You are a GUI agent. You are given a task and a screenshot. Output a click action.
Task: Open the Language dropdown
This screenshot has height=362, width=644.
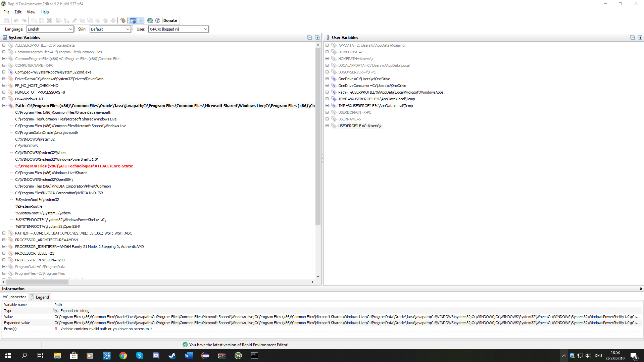pyautogui.click(x=50, y=29)
